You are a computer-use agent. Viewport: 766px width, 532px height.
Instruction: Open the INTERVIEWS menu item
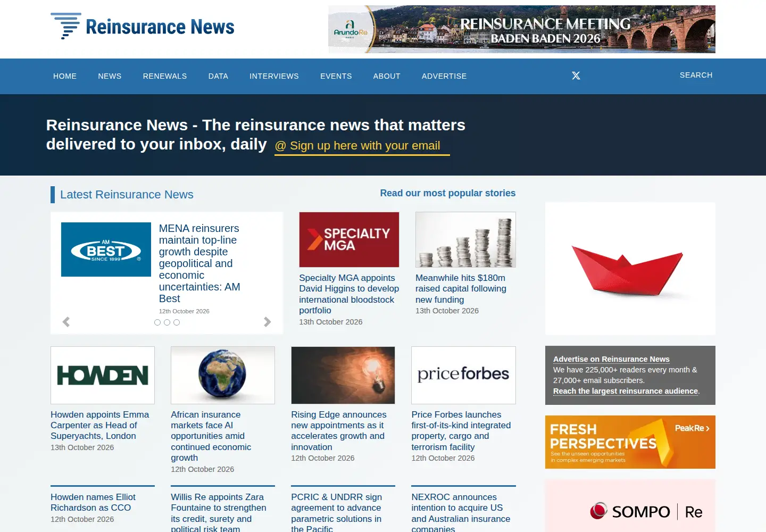274,76
